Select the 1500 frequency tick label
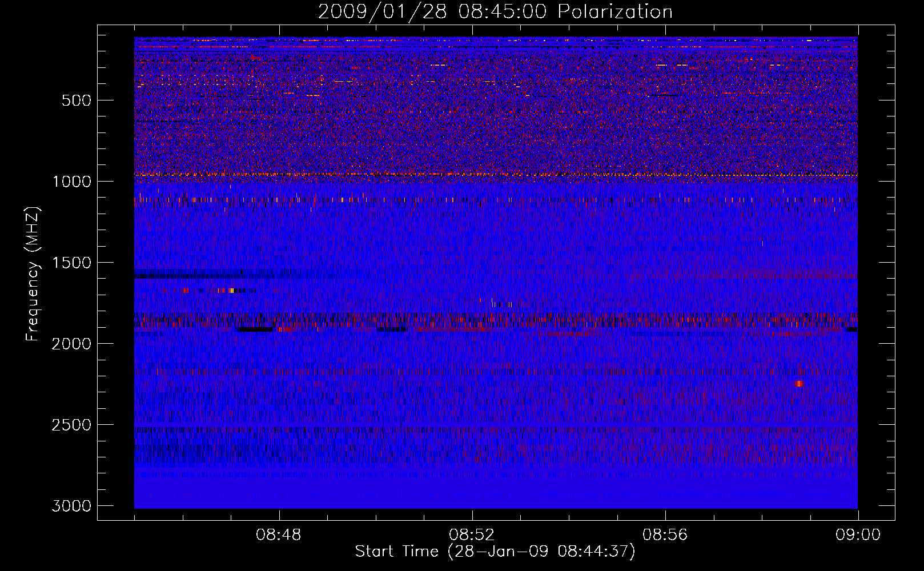The height and width of the screenshot is (571, 924). click(x=71, y=263)
